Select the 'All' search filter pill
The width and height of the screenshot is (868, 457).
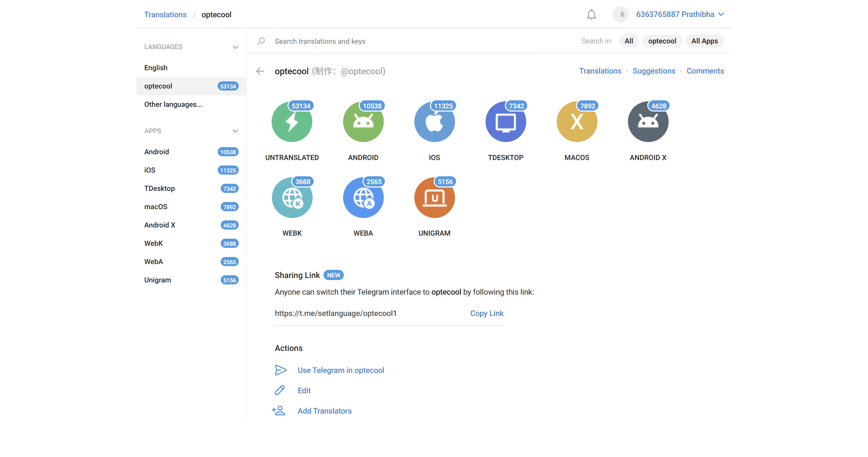tap(629, 41)
